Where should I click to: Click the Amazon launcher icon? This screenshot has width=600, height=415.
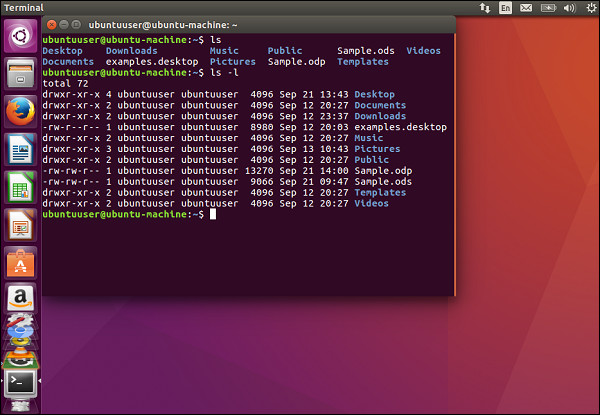point(20,298)
